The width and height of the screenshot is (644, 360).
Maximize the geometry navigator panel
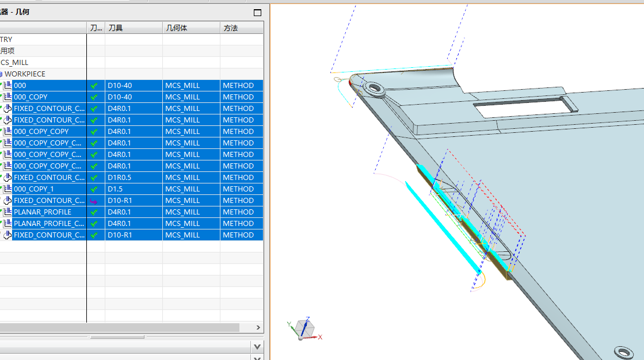click(x=257, y=13)
